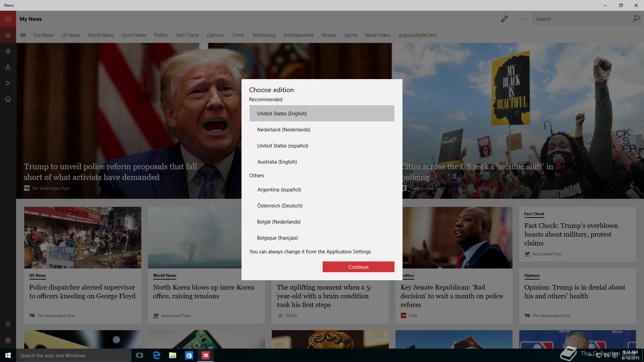644x362 pixels.
Task: Select België (Nederlands) edition
Action: click(322, 222)
